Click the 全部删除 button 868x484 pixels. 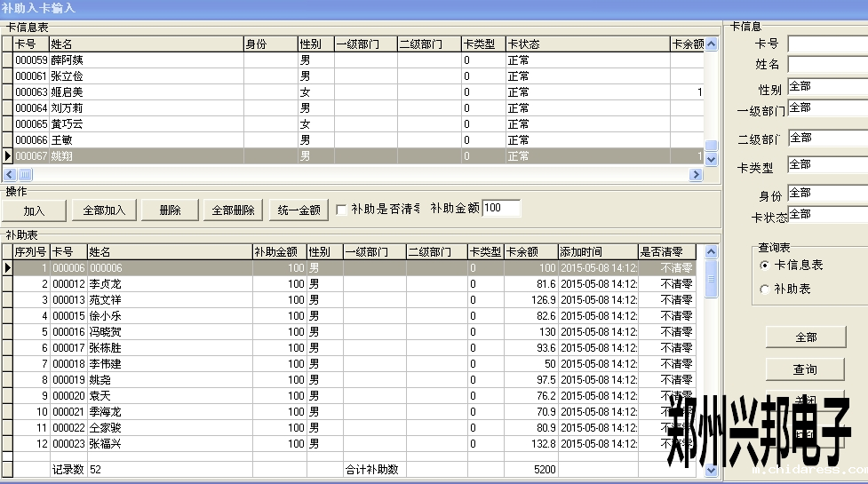coord(234,210)
